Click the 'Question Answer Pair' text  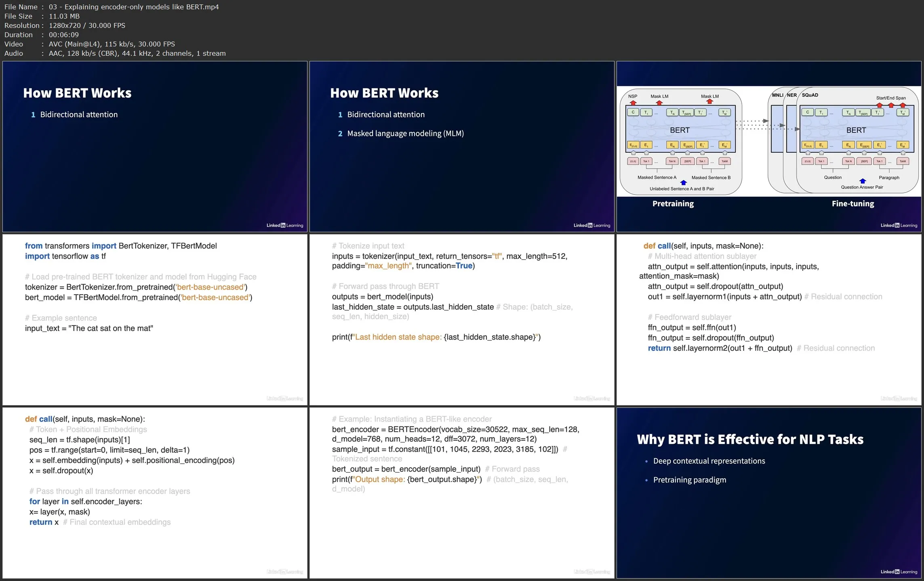862,187
